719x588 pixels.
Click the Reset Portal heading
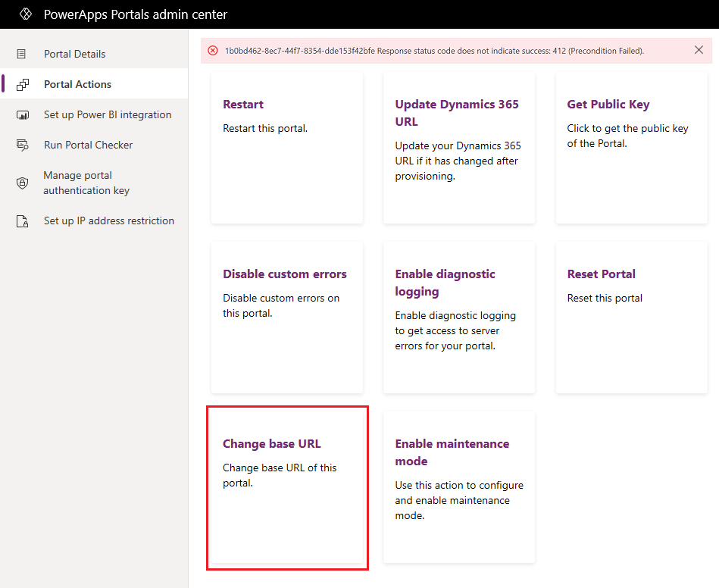(601, 274)
